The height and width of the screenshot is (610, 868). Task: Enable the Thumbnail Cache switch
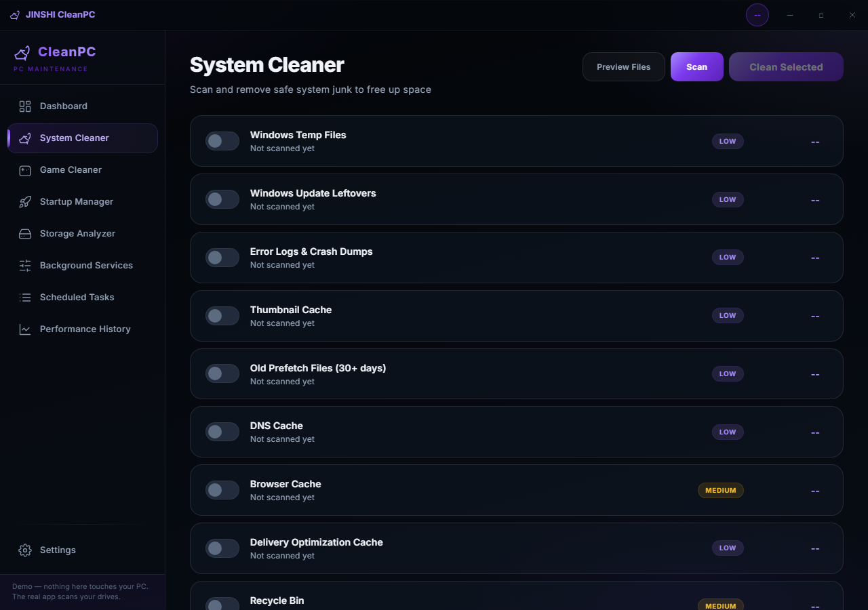(222, 316)
